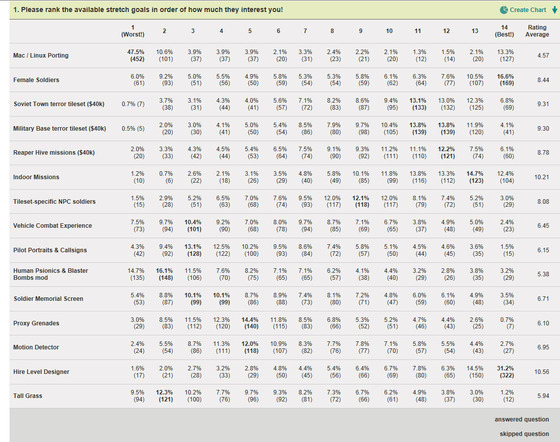Image resolution: width=560 pixels, height=442 pixels.
Task: Click the Create Chart pie icon
Action: [x=504, y=10]
